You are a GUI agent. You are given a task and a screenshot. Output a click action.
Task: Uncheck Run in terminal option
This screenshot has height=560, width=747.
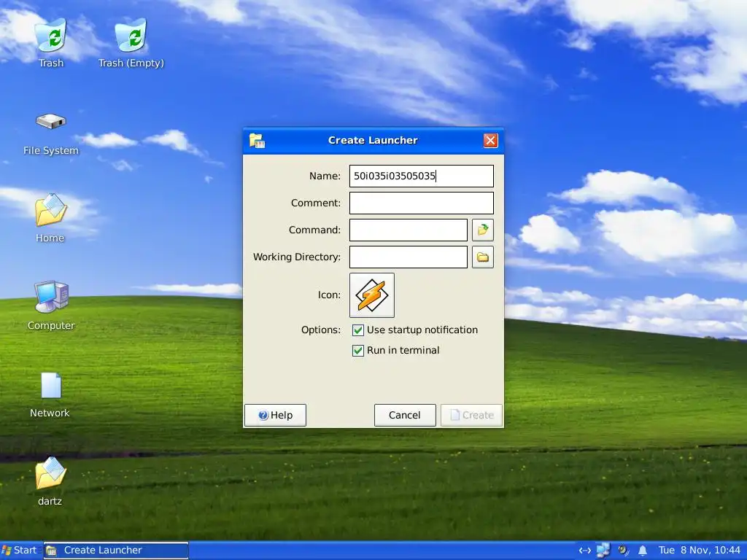[357, 351]
